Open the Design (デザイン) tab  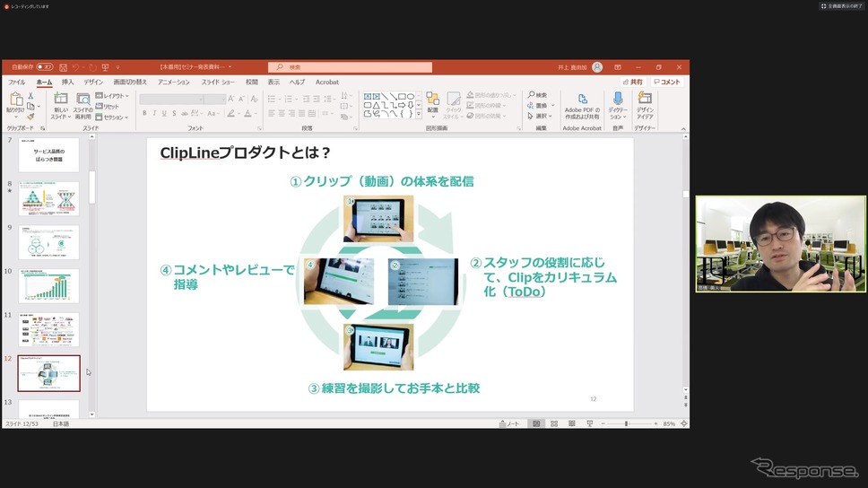(93, 82)
